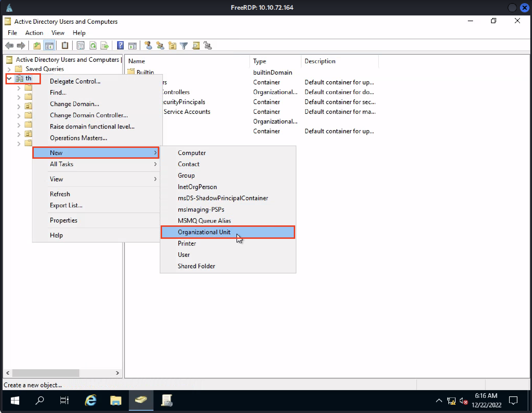
Task: Open Internet Explorer from the taskbar
Action: tap(91, 400)
